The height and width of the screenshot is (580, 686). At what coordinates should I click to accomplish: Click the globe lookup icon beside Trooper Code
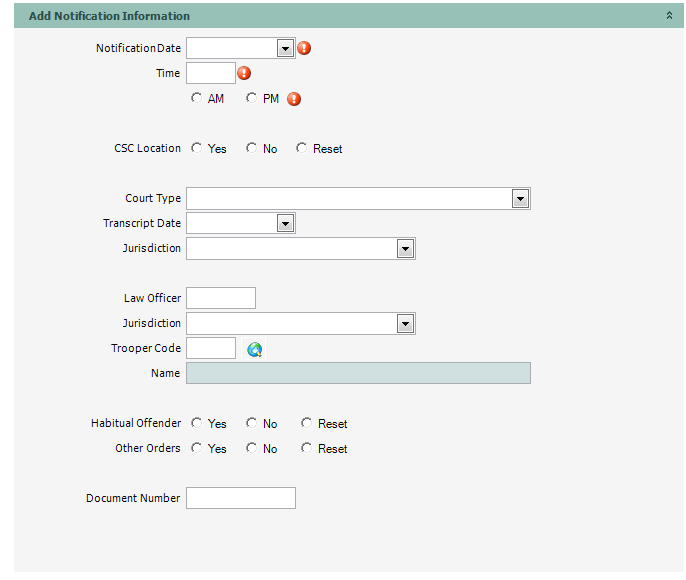point(255,349)
